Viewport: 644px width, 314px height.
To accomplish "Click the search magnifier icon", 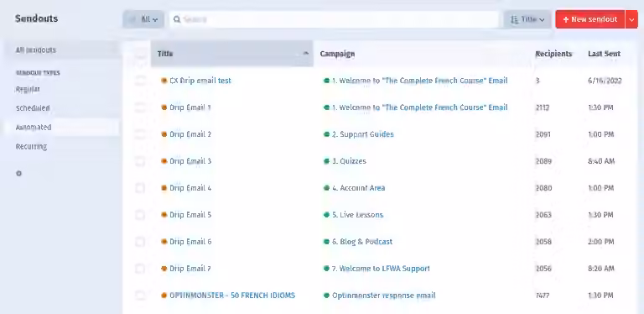I will 177,19.
